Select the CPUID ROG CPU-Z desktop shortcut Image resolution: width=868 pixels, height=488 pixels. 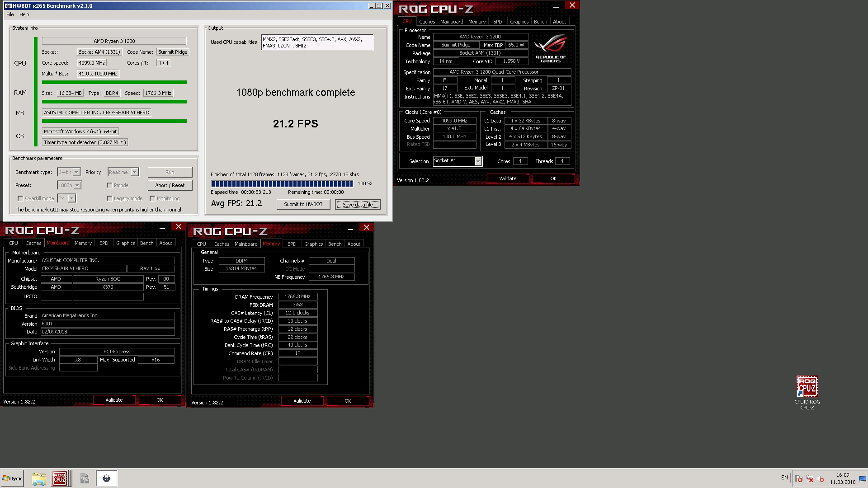807,393
